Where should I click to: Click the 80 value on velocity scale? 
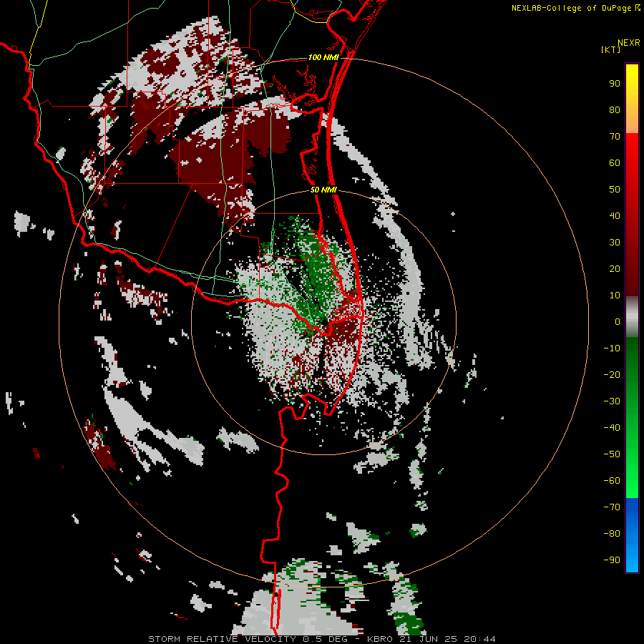[615, 109]
